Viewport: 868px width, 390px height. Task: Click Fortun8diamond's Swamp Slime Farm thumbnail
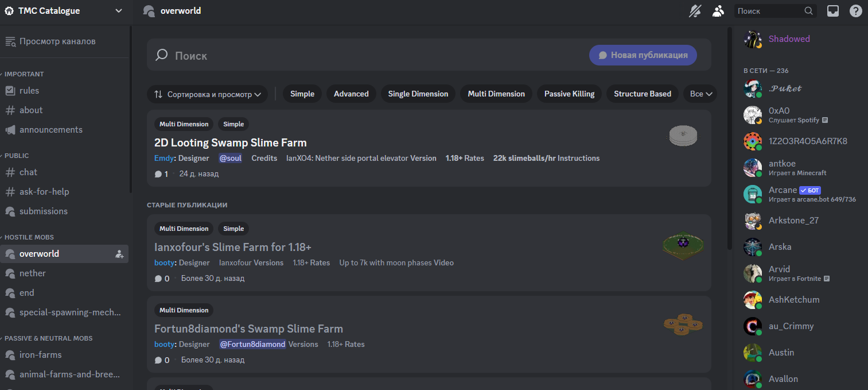click(x=683, y=325)
